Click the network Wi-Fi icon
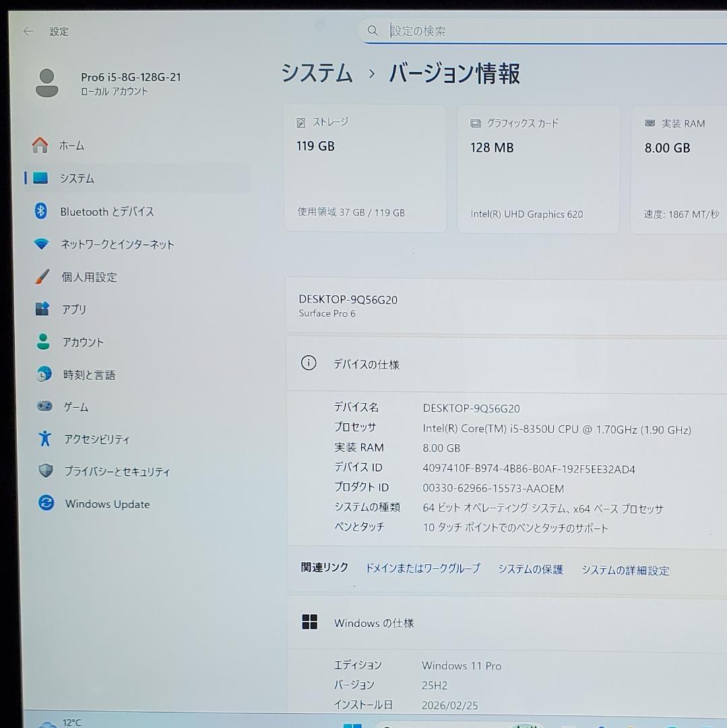727x728 pixels. click(x=41, y=244)
